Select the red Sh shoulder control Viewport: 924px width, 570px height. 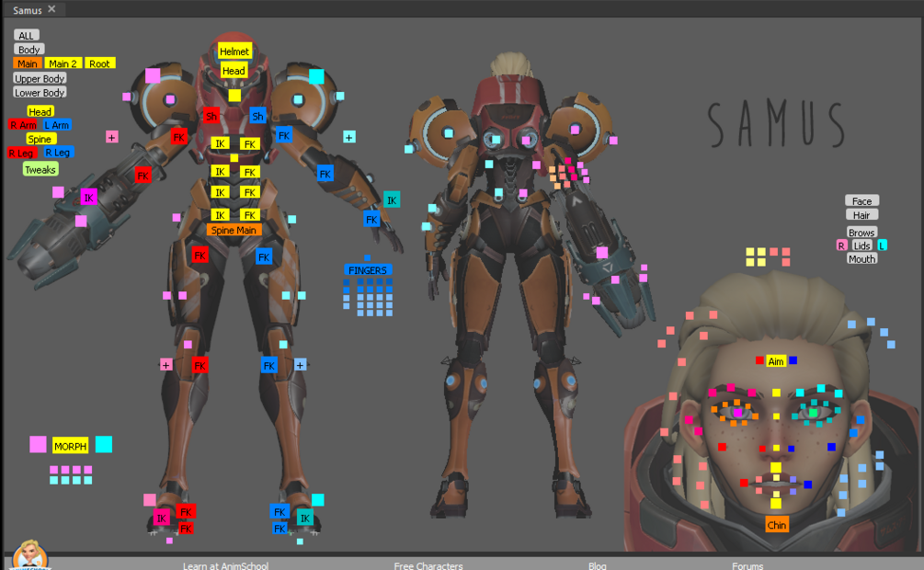(211, 116)
